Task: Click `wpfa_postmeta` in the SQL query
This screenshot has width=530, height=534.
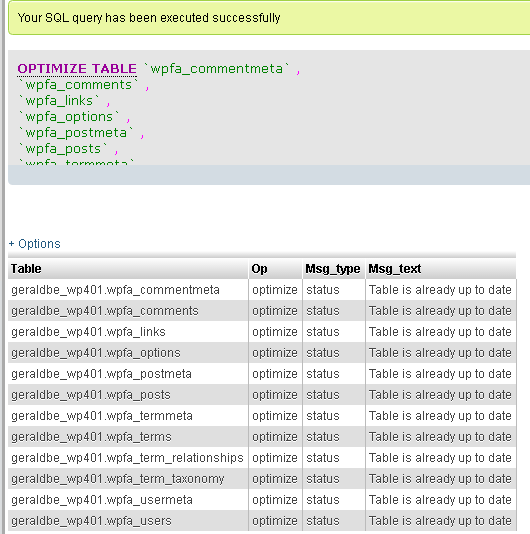Action: (76, 133)
